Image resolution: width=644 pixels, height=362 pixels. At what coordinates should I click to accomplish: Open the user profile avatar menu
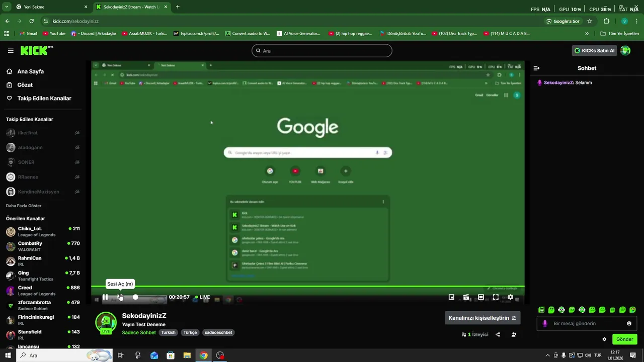625,50
